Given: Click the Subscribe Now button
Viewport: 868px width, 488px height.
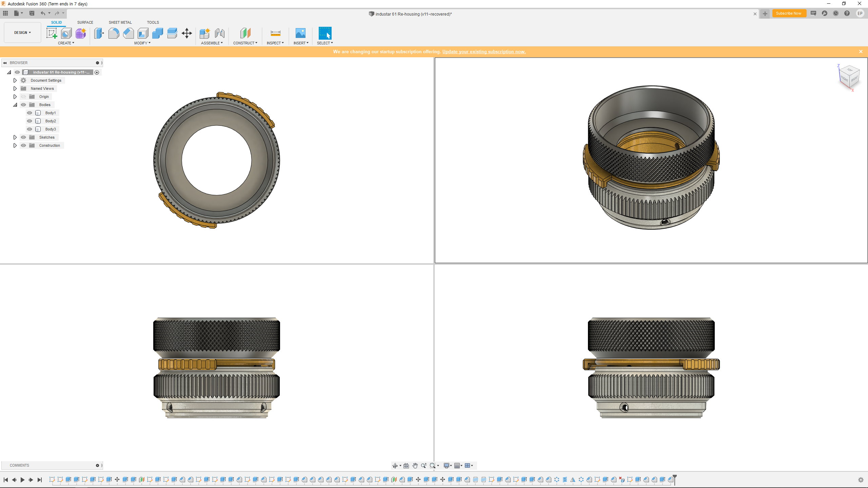Looking at the screenshot, I should 788,14.
